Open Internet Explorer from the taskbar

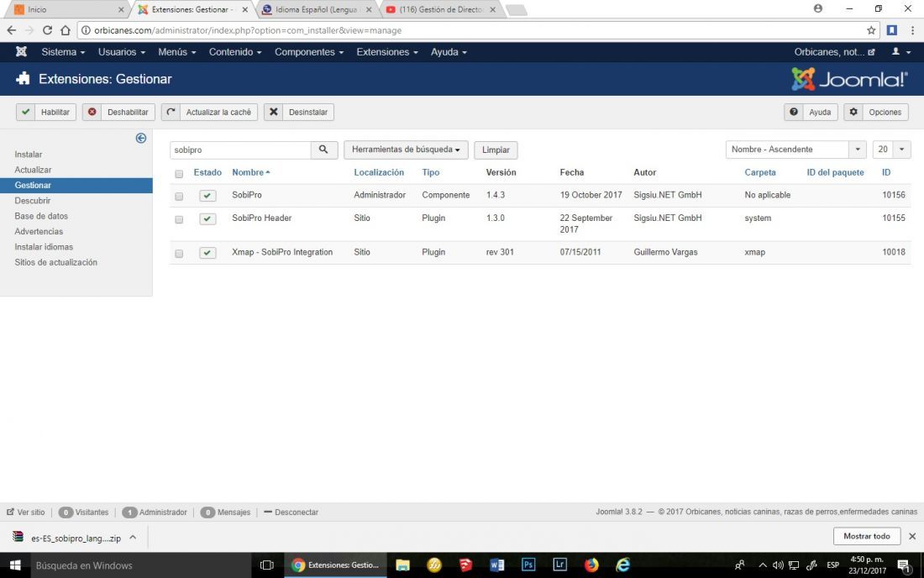pos(623,565)
